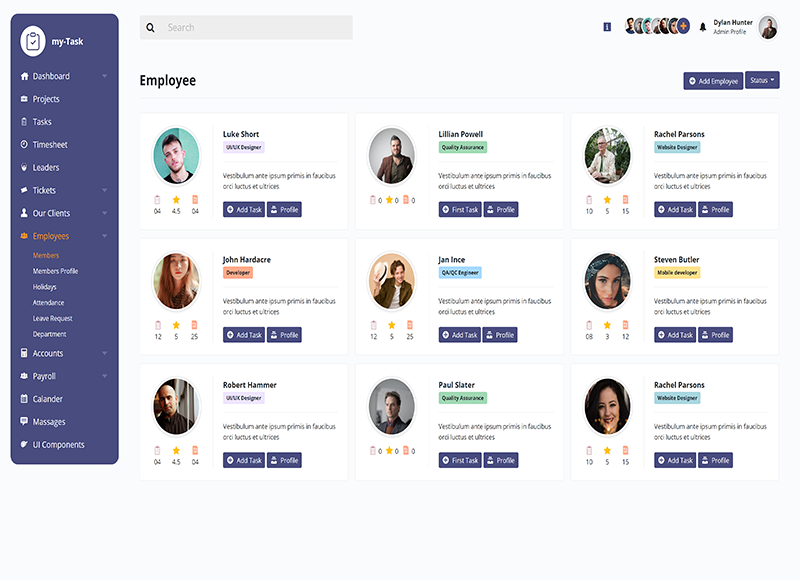
Task: Collapse the Employees sidebar section
Action: tap(104, 236)
